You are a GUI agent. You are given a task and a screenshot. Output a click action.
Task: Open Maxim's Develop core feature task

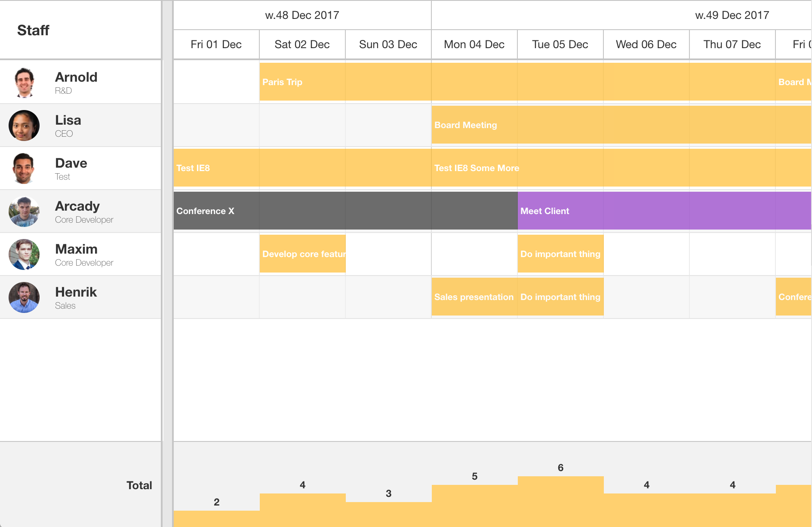pyautogui.click(x=302, y=254)
